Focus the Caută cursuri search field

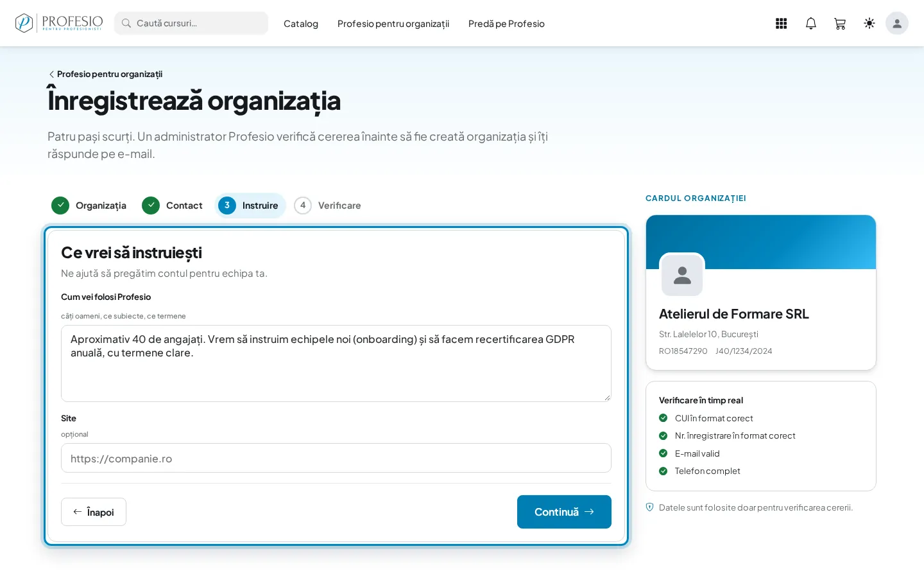[x=191, y=23]
